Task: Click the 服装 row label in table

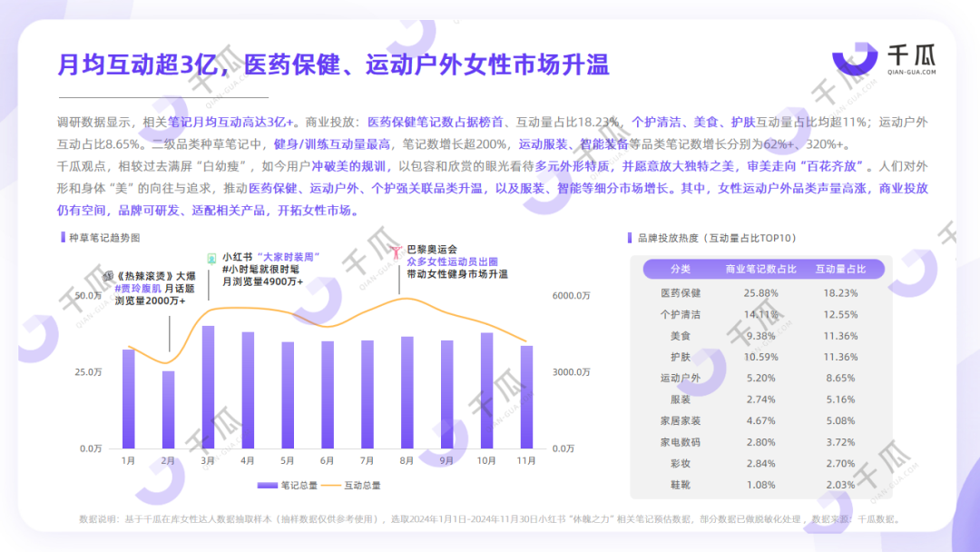Action: tap(681, 399)
